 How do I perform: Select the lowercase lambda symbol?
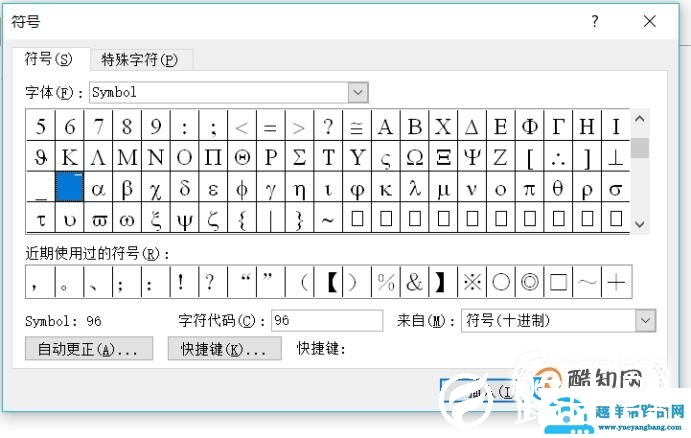pyautogui.click(x=414, y=188)
